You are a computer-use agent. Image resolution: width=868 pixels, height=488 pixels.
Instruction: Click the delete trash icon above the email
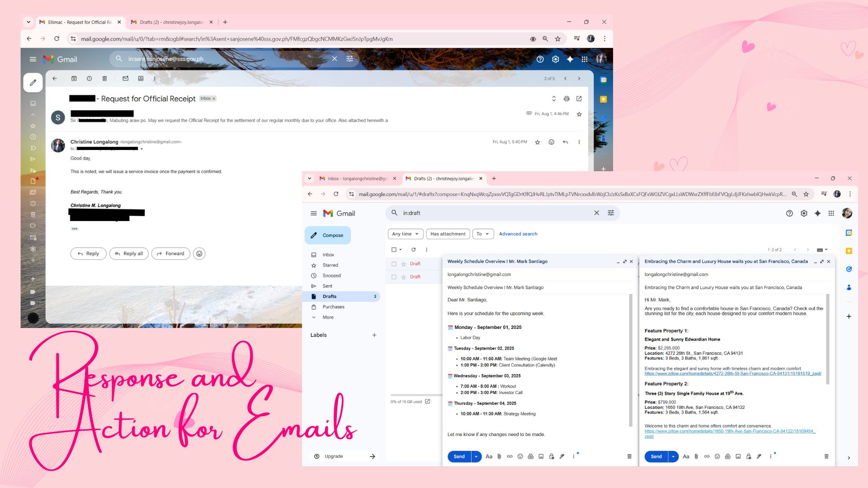click(x=104, y=79)
